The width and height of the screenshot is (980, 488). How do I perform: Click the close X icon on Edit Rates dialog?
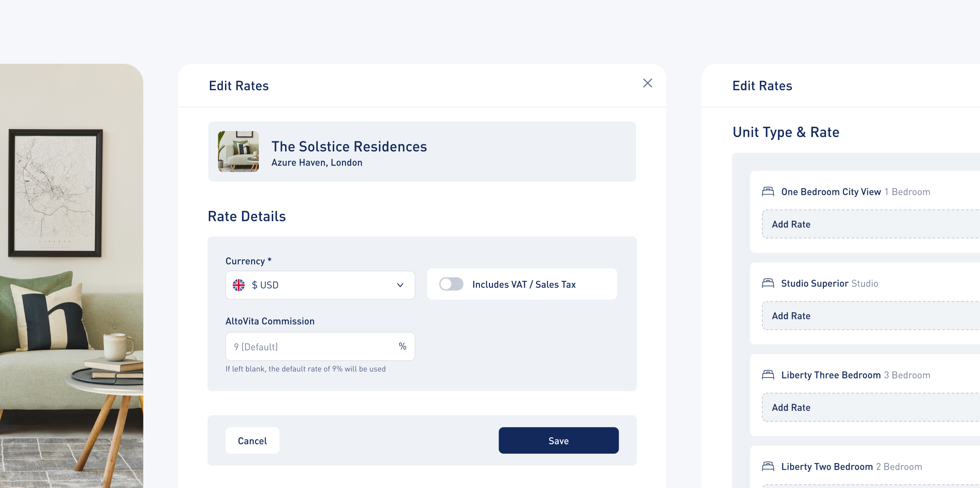(x=648, y=83)
